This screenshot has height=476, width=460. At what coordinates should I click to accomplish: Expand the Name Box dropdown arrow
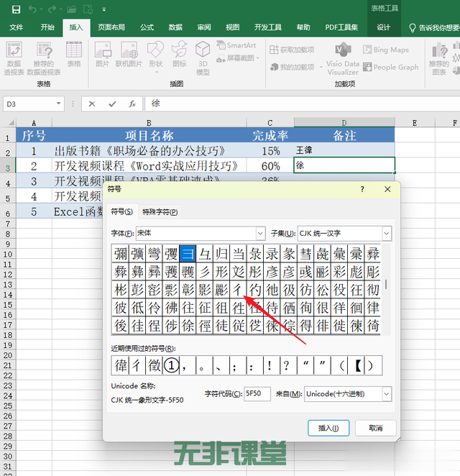tap(58, 104)
